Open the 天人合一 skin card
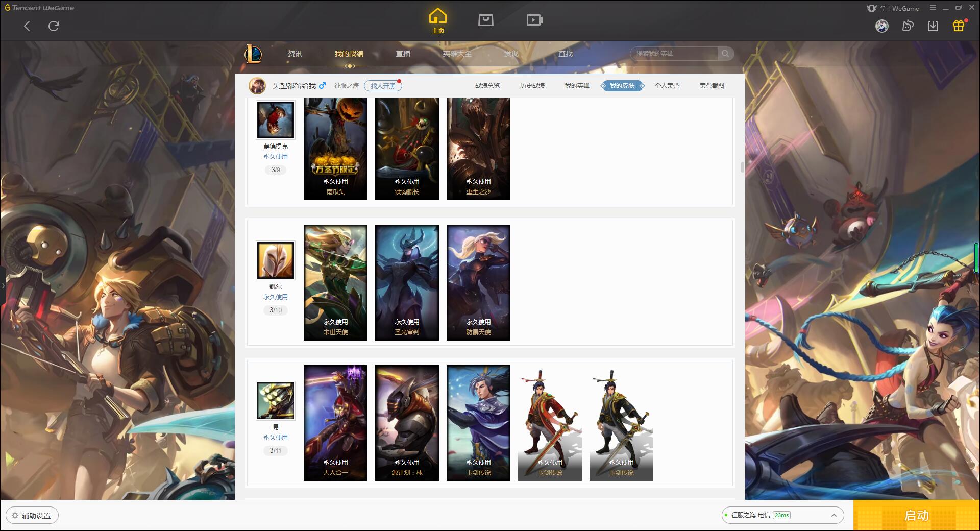 point(335,423)
